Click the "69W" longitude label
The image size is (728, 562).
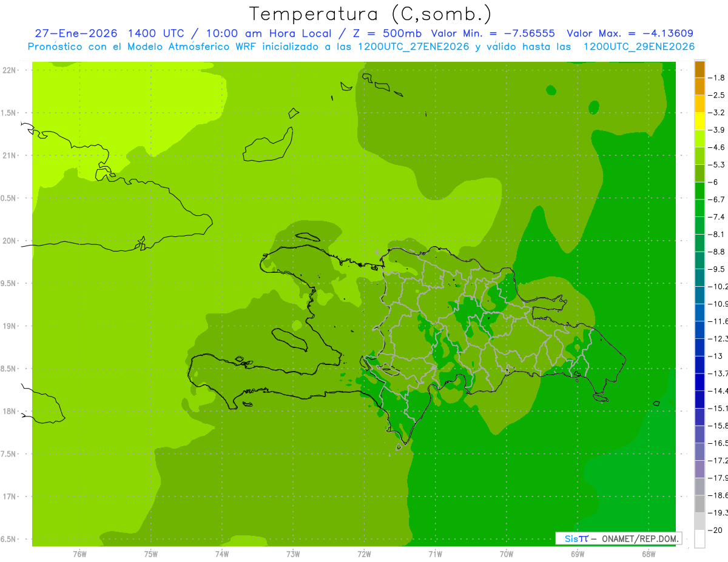(577, 554)
